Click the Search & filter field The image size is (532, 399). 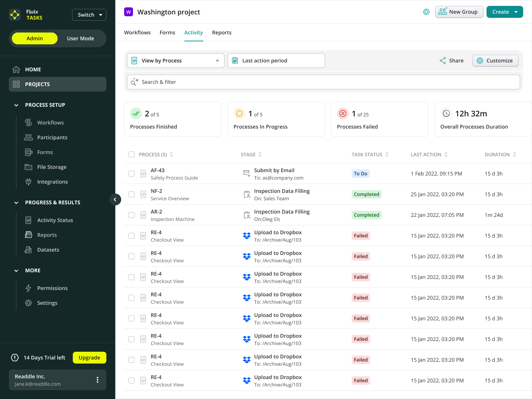pyautogui.click(x=324, y=82)
